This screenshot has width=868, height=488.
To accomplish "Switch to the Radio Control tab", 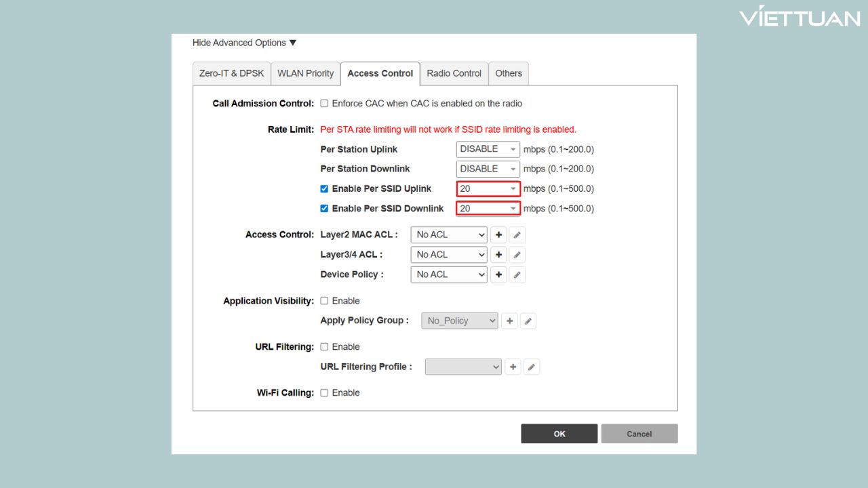I will click(x=454, y=73).
